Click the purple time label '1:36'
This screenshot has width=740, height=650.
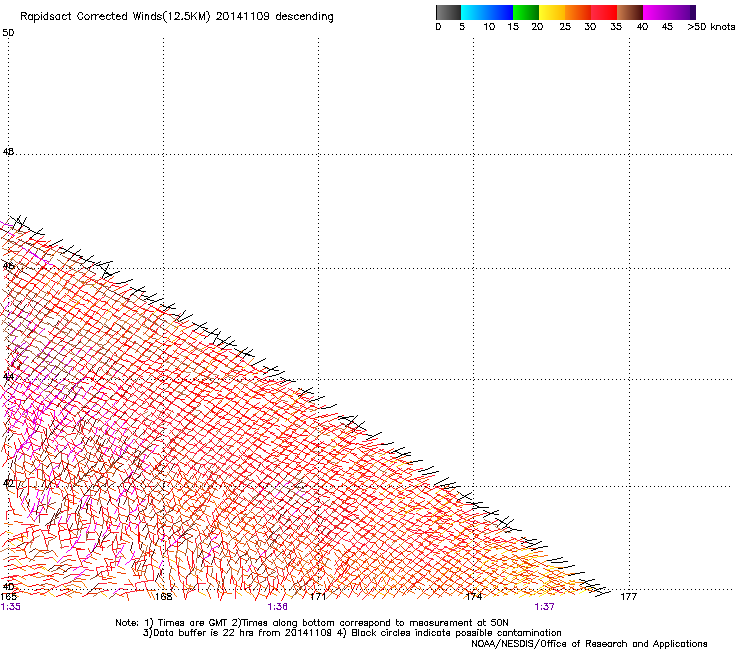pyautogui.click(x=277, y=607)
